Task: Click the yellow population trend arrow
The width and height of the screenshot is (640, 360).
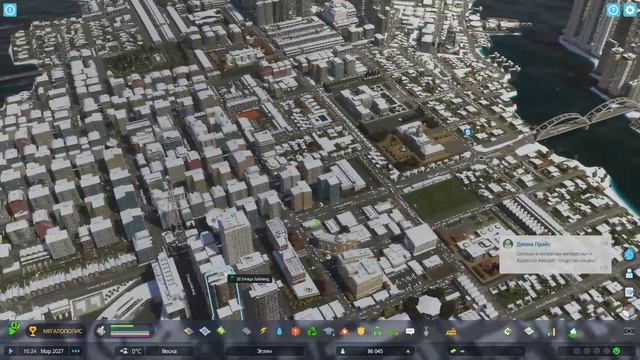Action: (407, 351)
